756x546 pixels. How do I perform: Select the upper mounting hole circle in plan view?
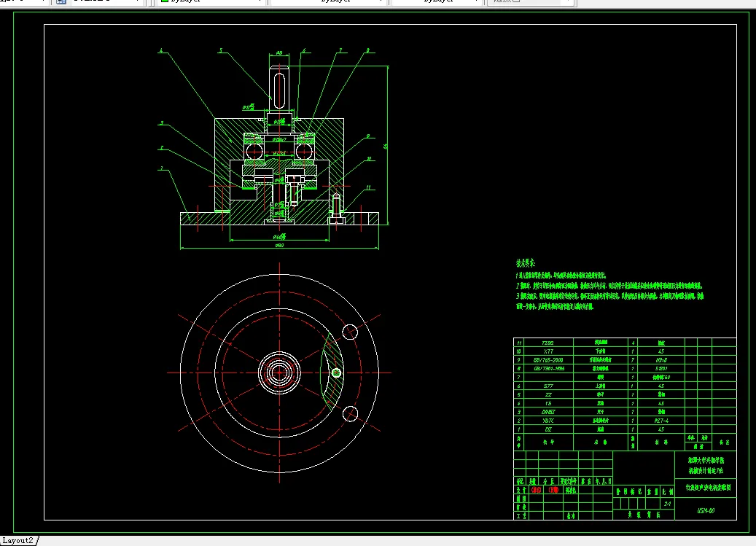coord(350,332)
